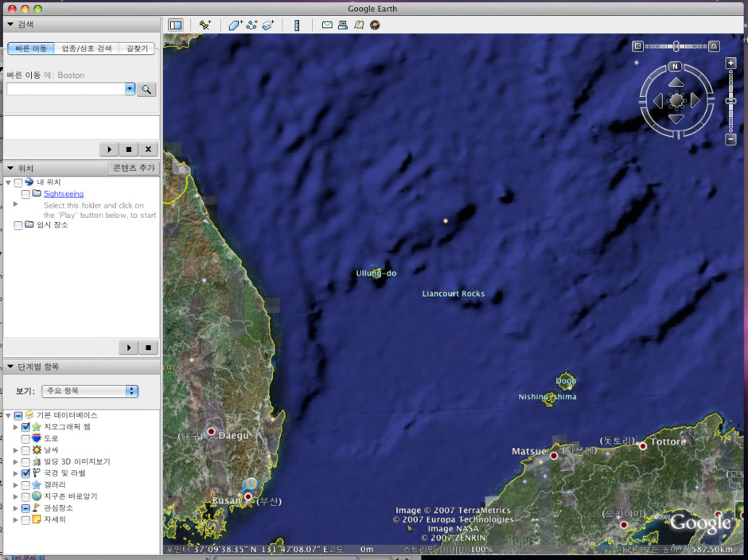
Task: Click the horizontal tilt slider handle
Action: [x=676, y=46]
